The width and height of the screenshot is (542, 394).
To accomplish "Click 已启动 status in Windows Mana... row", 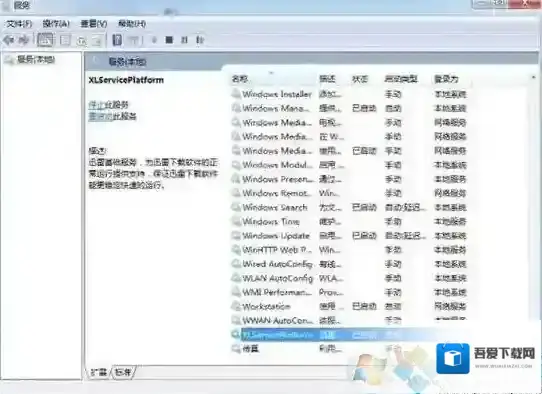I will (364, 108).
